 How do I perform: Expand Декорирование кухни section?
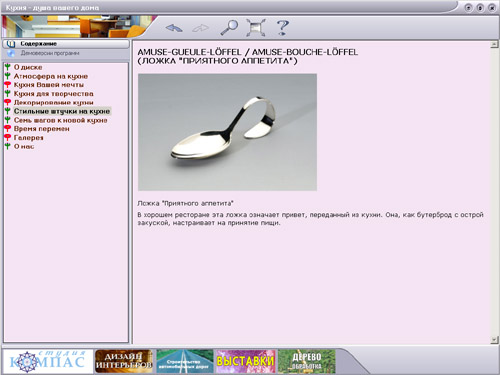click(53, 102)
